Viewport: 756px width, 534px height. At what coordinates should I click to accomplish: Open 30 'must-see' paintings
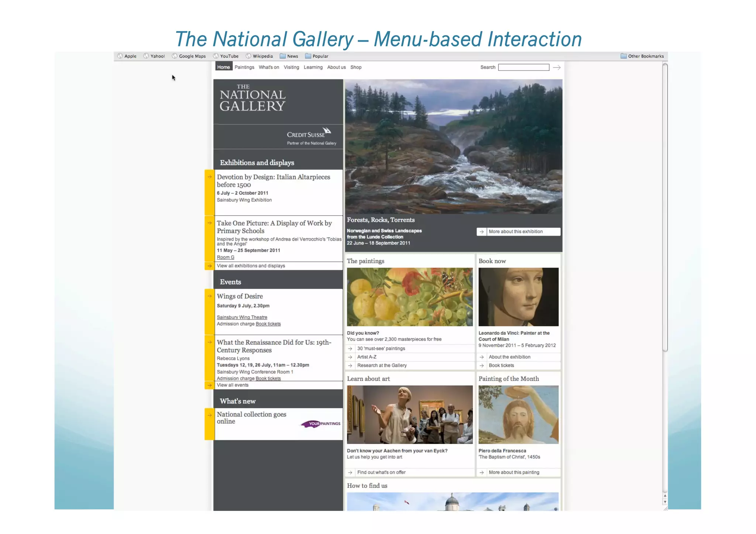[x=381, y=348]
